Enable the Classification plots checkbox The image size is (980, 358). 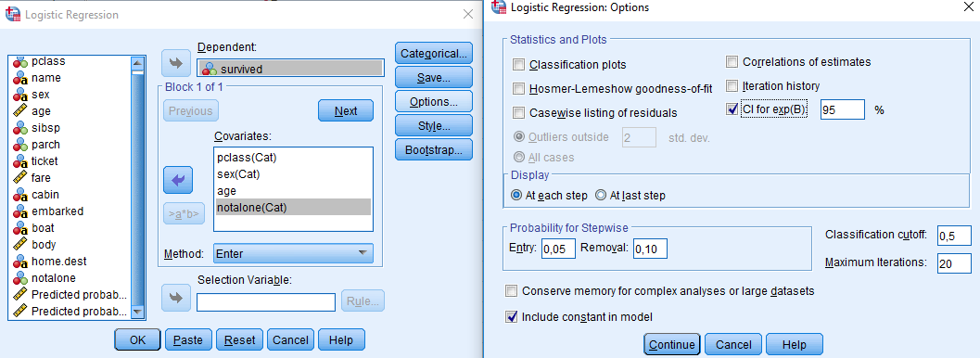(x=518, y=64)
